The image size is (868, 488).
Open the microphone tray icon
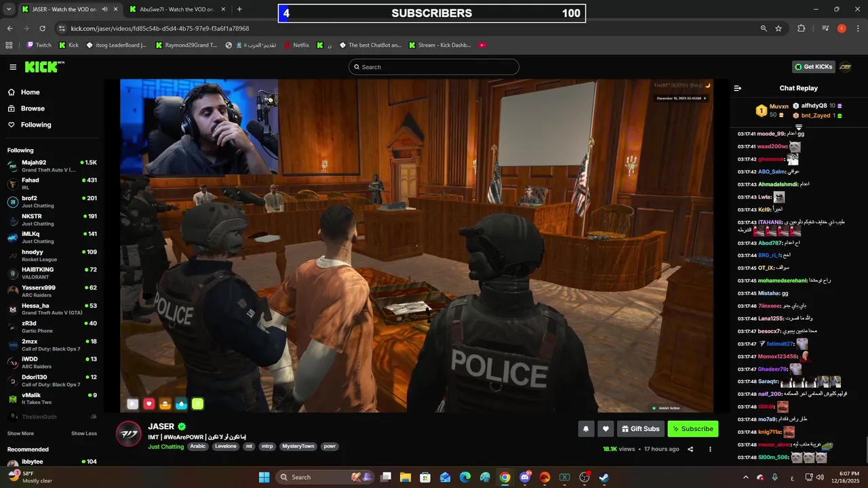(x=775, y=477)
